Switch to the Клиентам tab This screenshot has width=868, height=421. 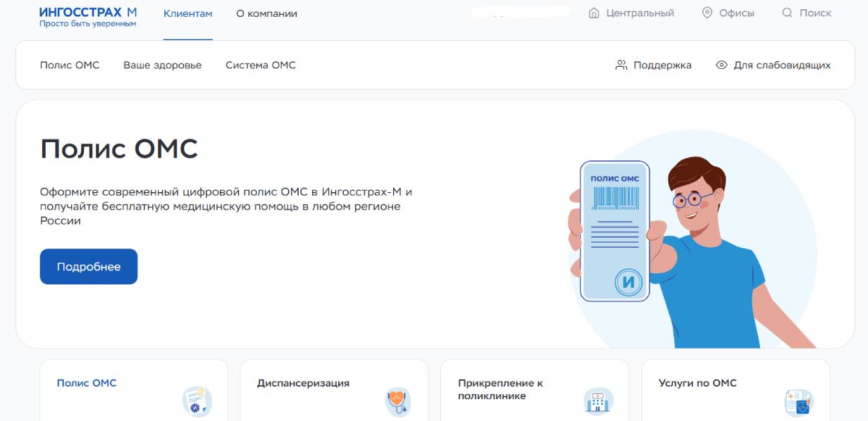coord(187,13)
